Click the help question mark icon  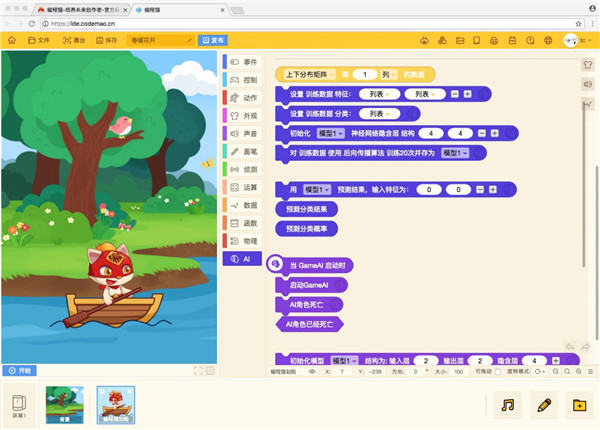(530, 40)
